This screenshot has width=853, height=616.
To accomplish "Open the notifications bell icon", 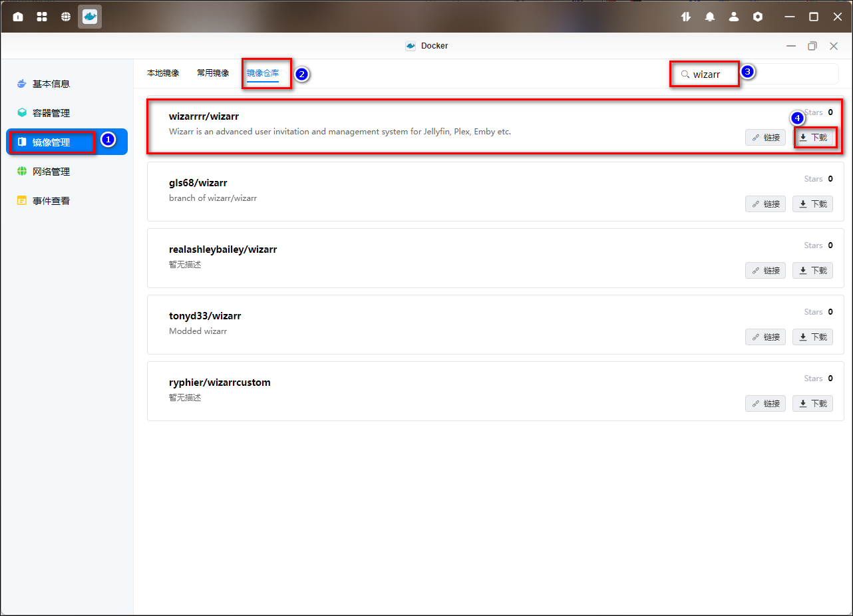I will pos(710,17).
